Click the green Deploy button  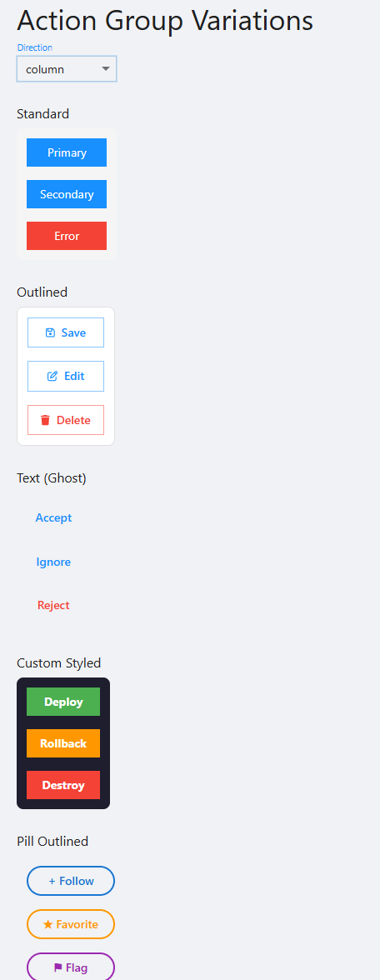[63, 702]
